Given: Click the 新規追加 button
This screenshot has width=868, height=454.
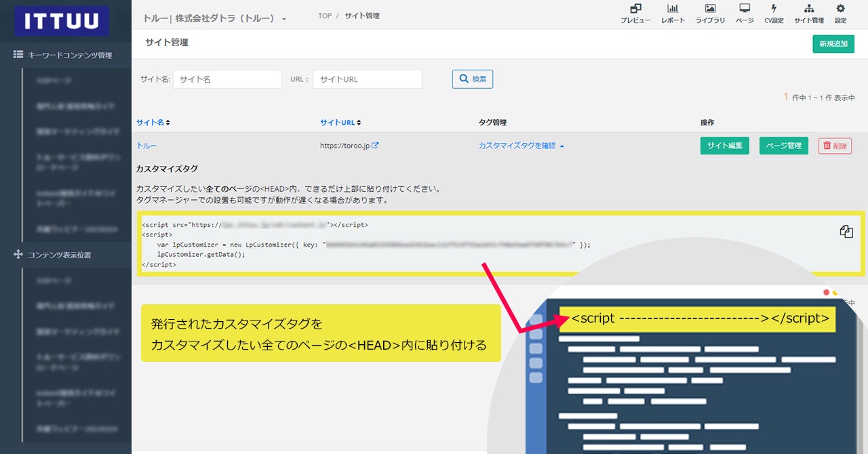Looking at the screenshot, I should (x=833, y=43).
